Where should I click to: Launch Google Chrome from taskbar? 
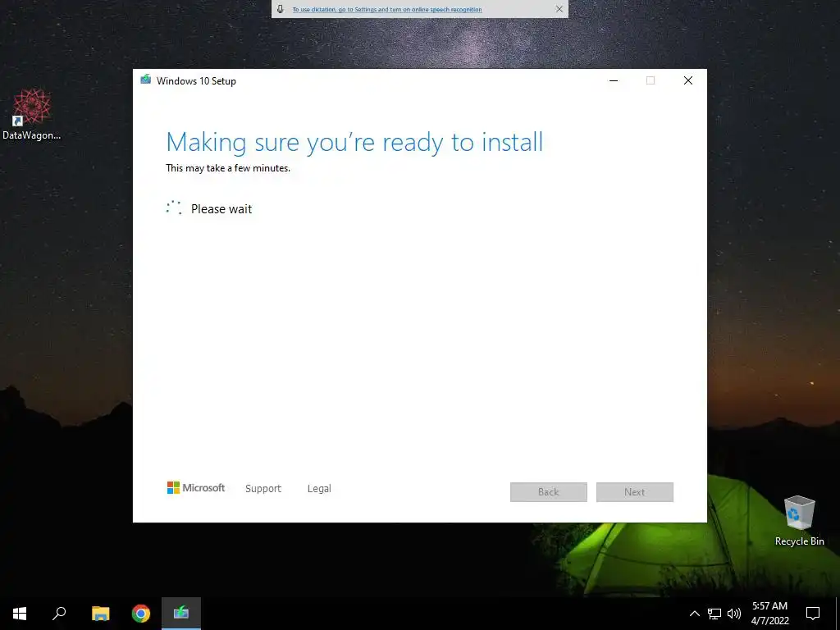pos(141,614)
